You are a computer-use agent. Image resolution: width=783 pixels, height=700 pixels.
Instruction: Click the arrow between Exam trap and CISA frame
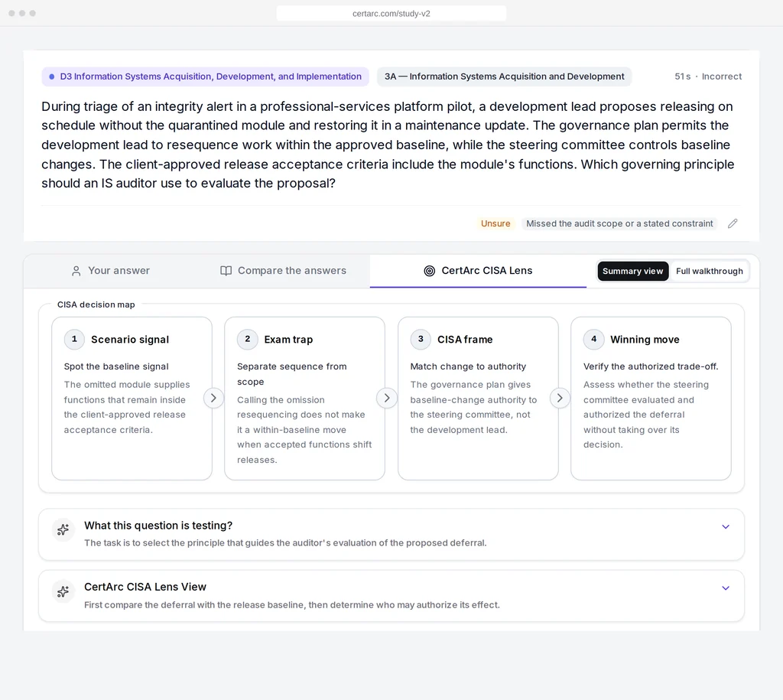pos(386,399)
